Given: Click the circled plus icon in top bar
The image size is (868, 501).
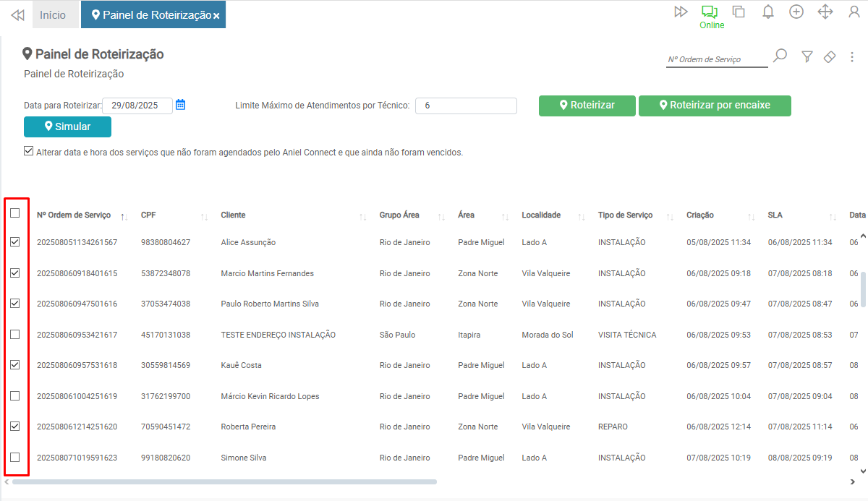Looking at the screenshot, I should [796, 12].
